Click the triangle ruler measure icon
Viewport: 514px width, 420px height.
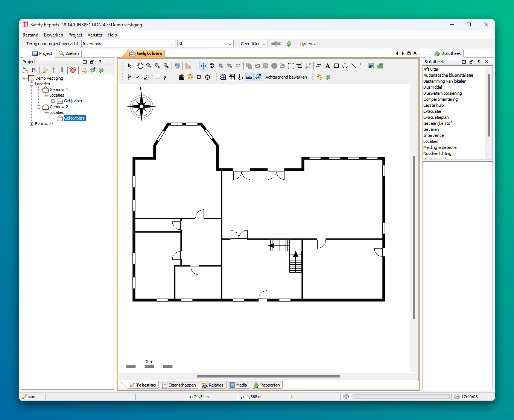(x=189, y=66)
